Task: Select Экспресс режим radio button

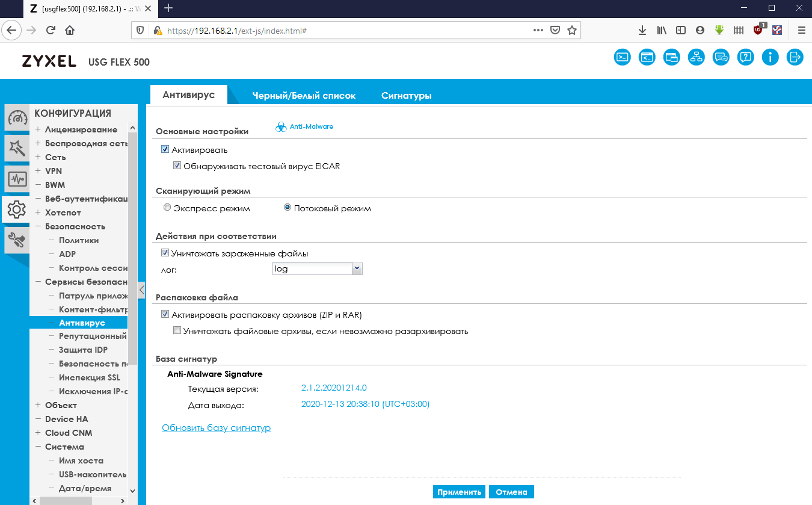Action: pos(167,208)
